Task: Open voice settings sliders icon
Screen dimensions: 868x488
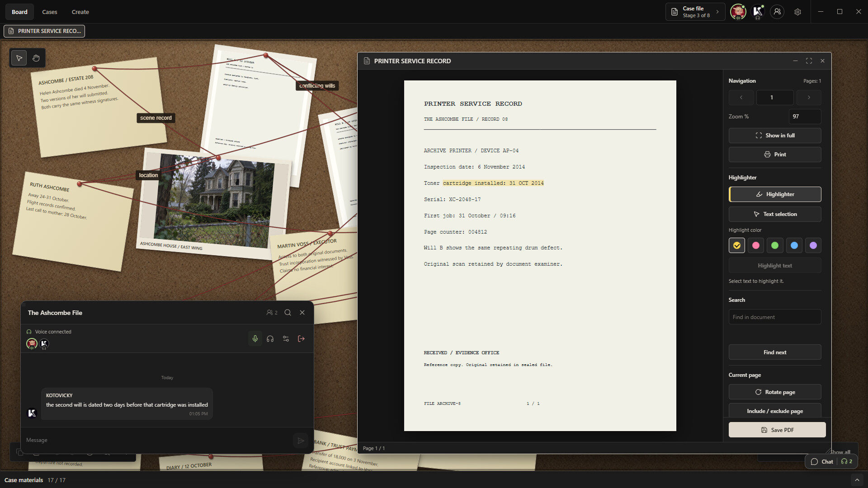Action: pyautogui.click(x=286, y=339)
